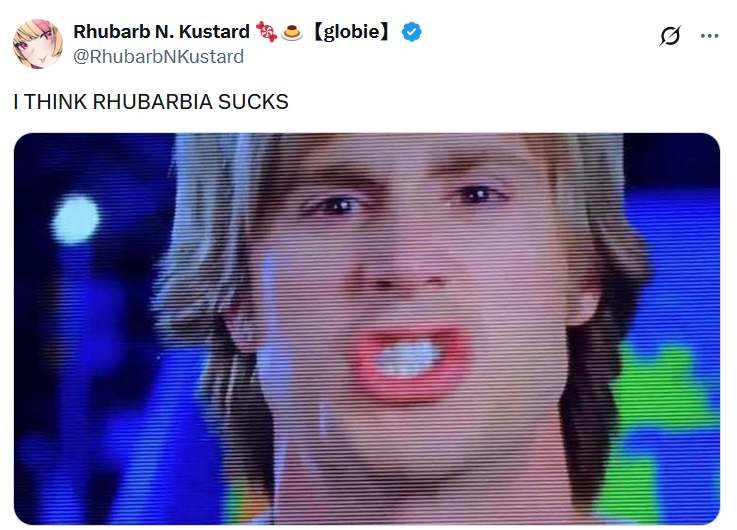Open the anime profile avatar picture
The image size is (737, 530).
[38, 44]
